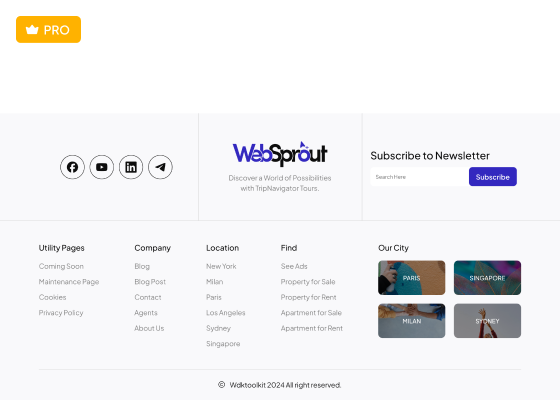
Task: Click the copyright symbol icon
Action: [221, 385]
